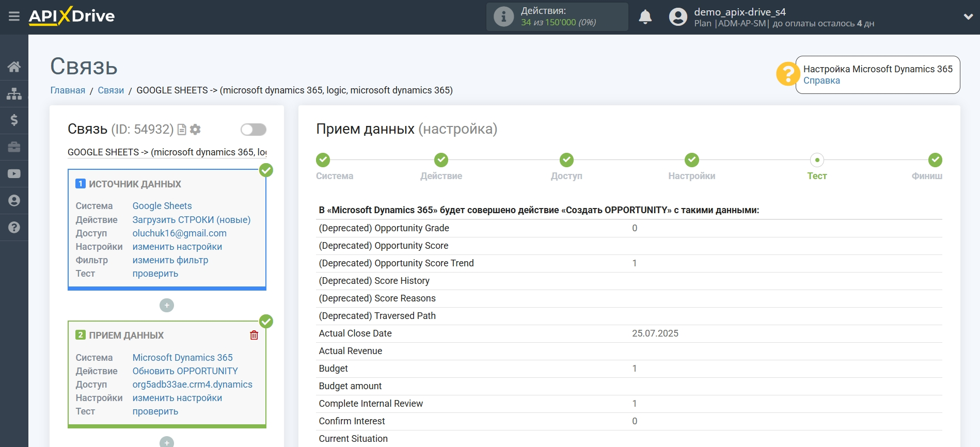Click the ПРИЕМ ДАННЫХ block header
The image size is (980, 447).
126,336
